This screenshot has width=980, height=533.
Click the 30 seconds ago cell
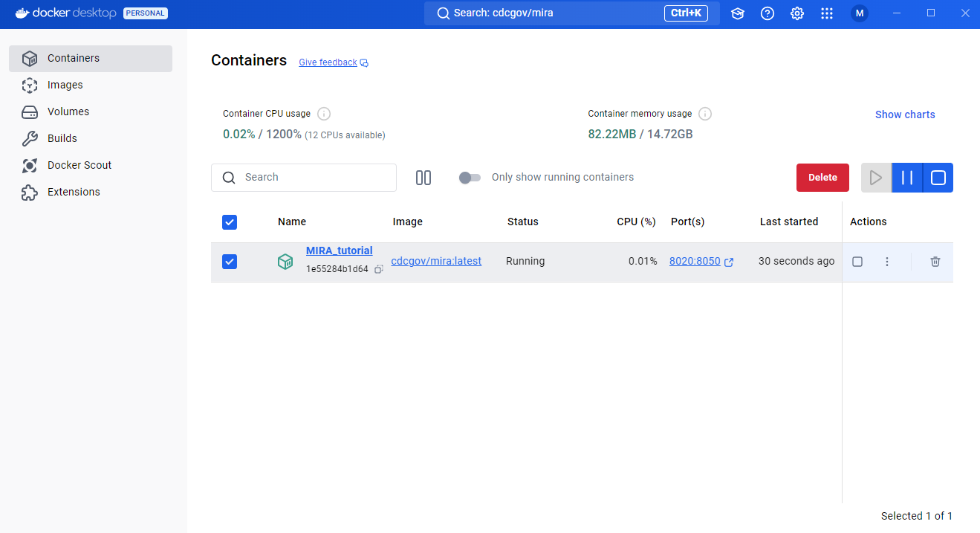click(x=796, y=261)
